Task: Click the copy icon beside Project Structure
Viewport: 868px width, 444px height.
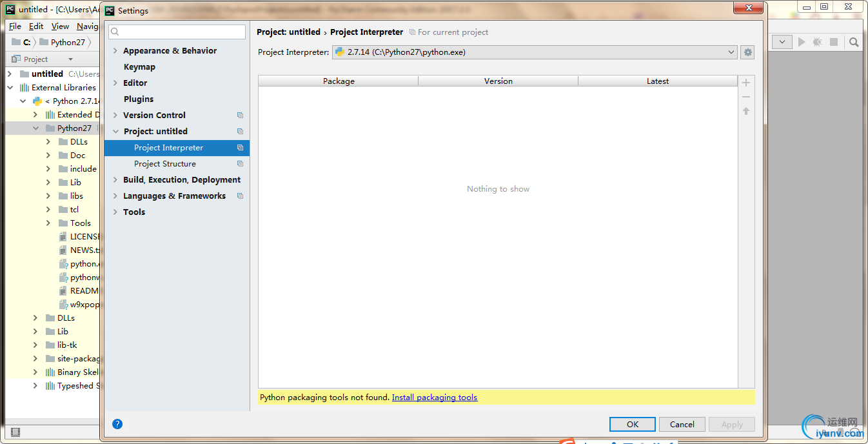Action: coord(240,164)
